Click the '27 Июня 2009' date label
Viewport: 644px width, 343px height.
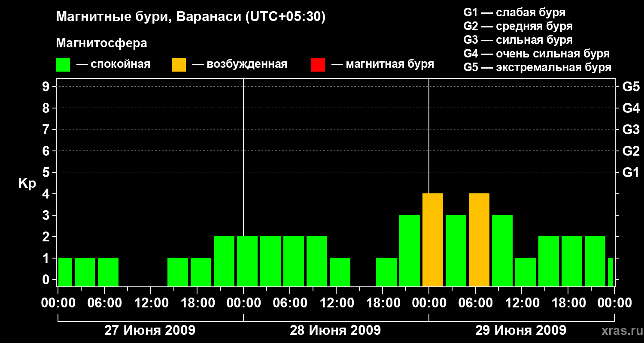(150, 331)
